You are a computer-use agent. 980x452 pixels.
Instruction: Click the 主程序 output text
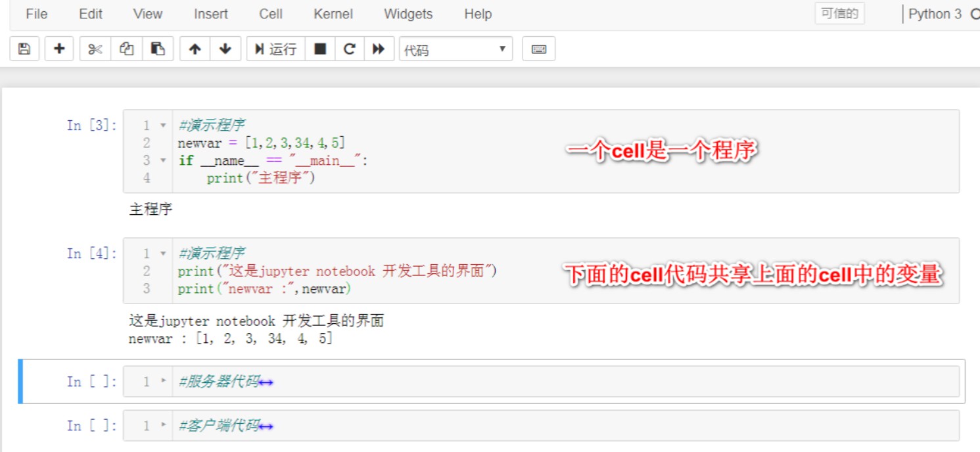[151, 210]
